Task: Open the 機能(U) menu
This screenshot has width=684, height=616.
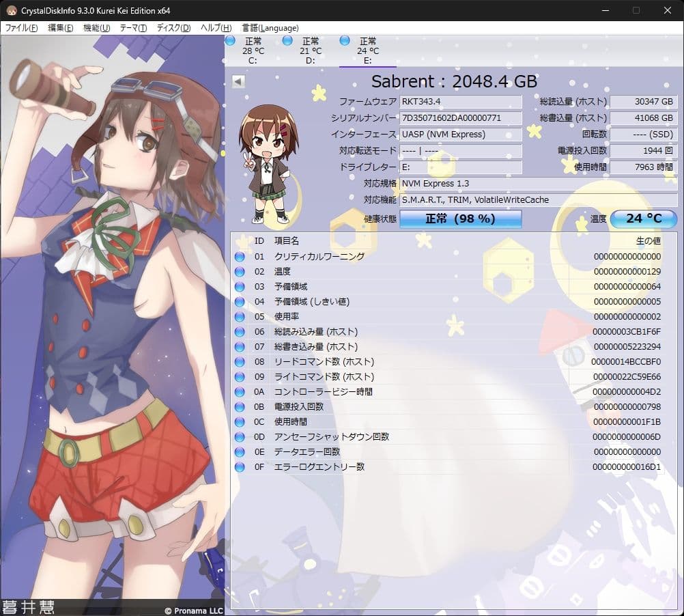Action: 96,28
